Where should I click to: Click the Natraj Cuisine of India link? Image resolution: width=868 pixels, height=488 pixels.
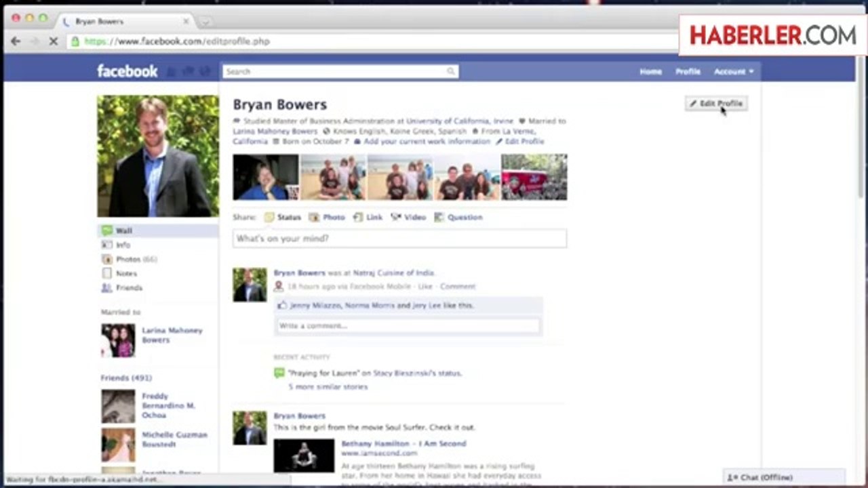(393, 273)
